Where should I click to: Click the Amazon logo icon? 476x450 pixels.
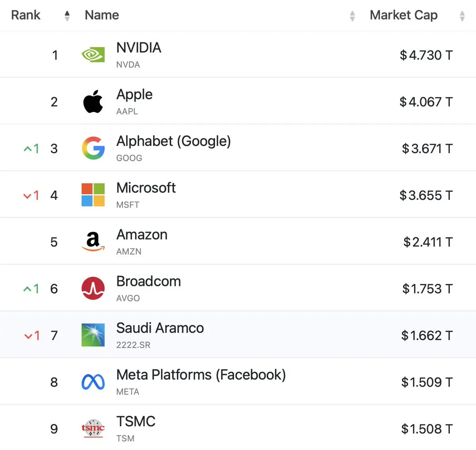click(x=93, y=241)
